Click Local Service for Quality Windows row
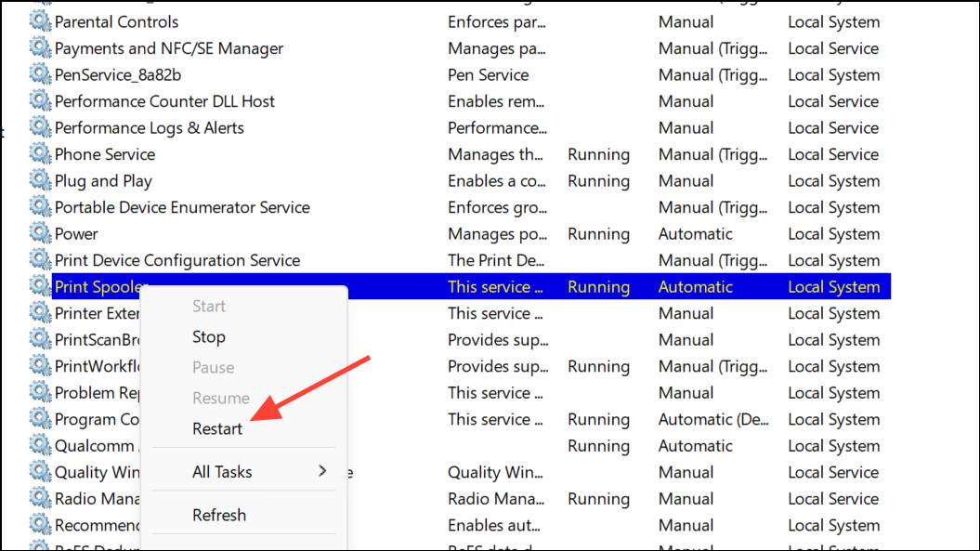 point(833,472)
